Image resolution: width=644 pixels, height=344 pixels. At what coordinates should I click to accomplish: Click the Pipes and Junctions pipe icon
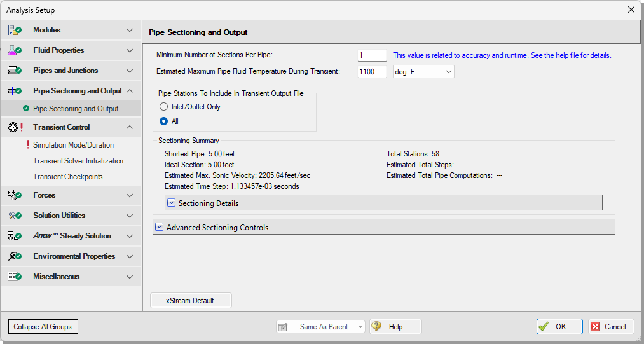(15, 71)
